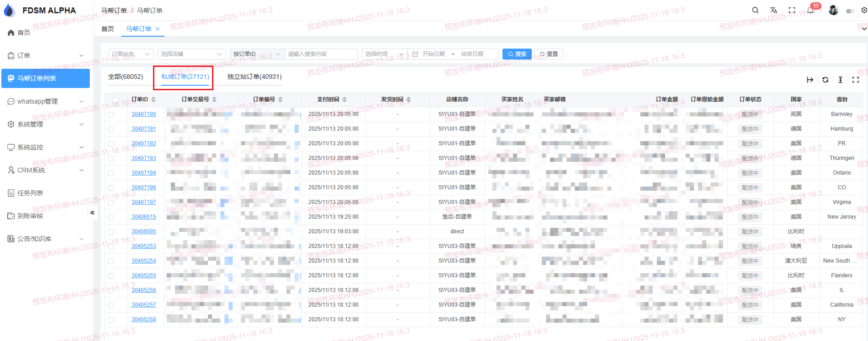
Task: Select the checkbox for order 30406515
Action: coord(111,217)
